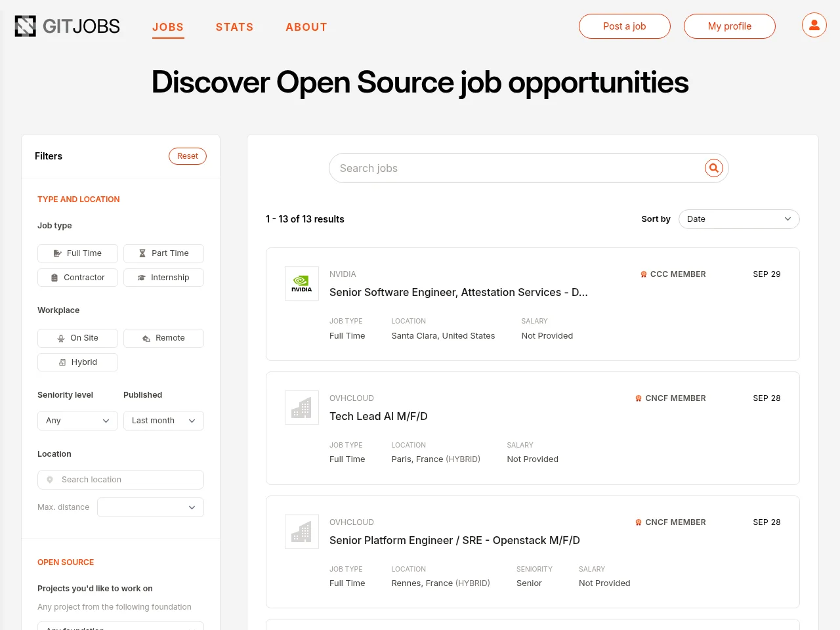Toggle the Internship job type
Screen dimensions: 840x630
pos(163,278)
